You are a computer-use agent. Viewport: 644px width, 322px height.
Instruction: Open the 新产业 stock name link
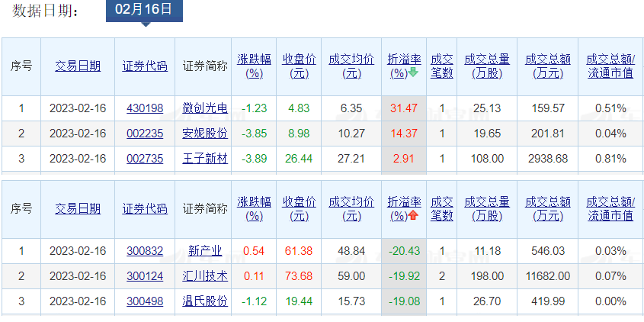[x=205, y=251]
